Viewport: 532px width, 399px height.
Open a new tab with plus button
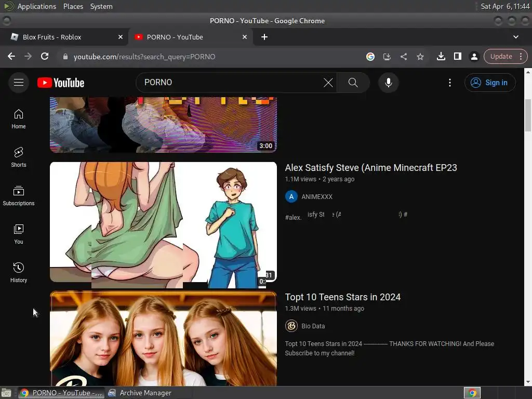[x=264, y=37]
